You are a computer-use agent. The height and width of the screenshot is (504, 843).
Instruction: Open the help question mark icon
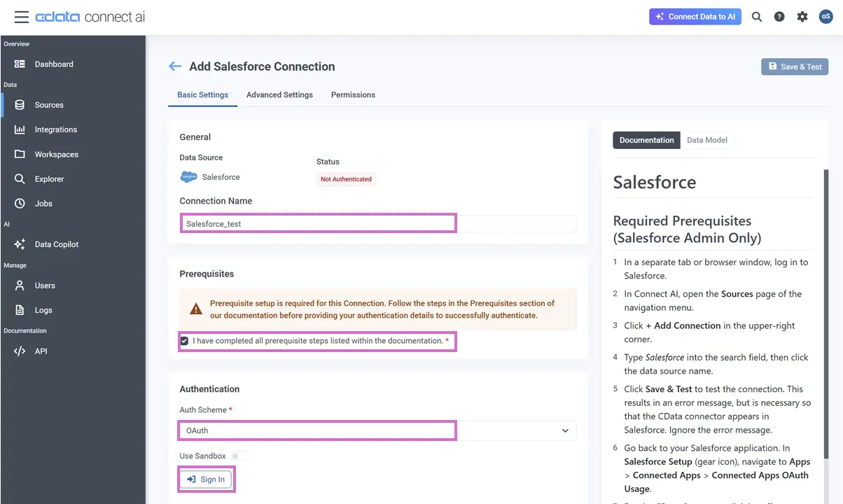tap(779, 17)
